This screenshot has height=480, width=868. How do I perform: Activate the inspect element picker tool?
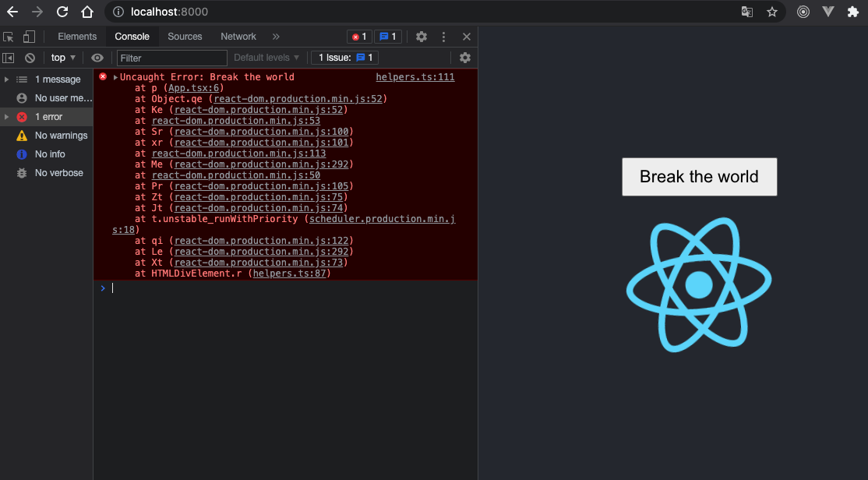[9, 37]
